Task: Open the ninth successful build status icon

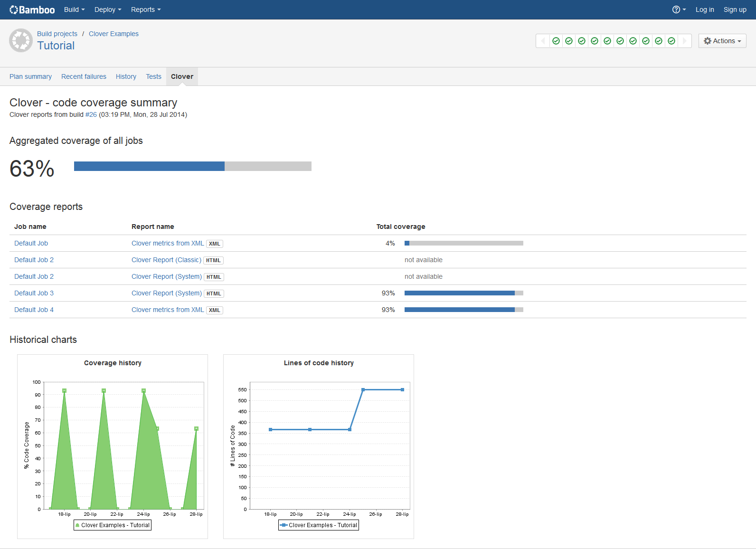Action: click(659, 41)
